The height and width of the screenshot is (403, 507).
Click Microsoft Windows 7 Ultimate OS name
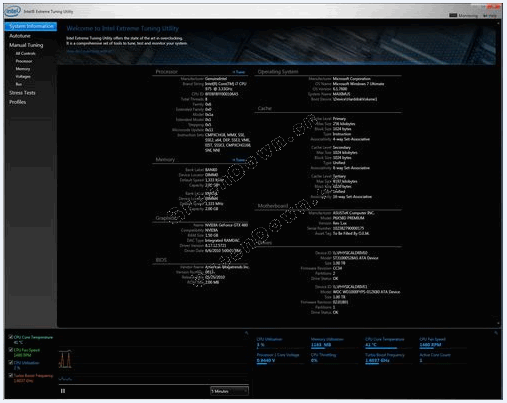coord(358,84)
